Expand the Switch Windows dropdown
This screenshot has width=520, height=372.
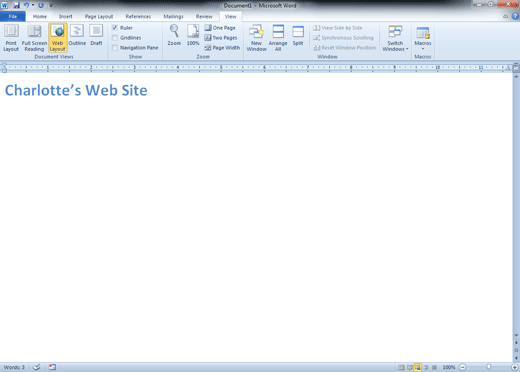[395, 38]
